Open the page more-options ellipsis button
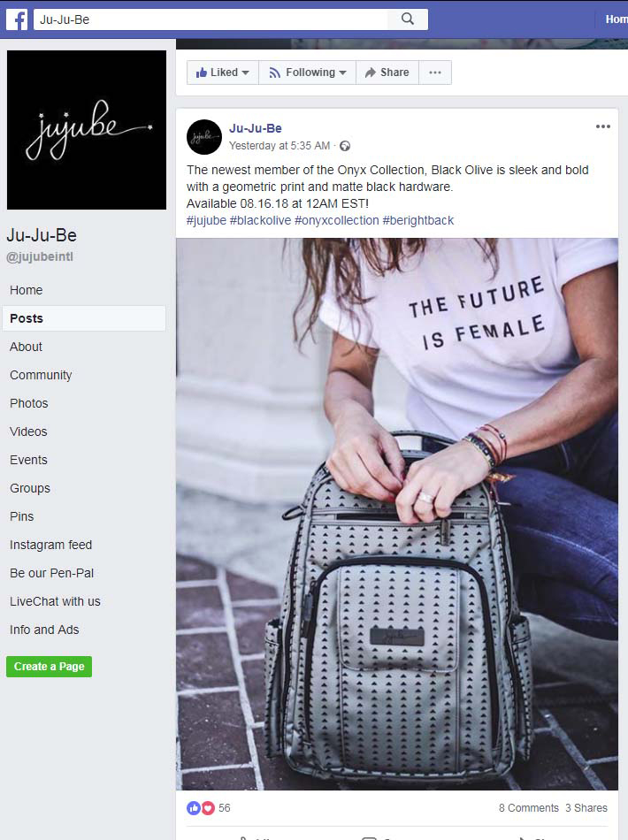This screenshot has width=628, height=840. pyautogui.click(x=435, y=73)
